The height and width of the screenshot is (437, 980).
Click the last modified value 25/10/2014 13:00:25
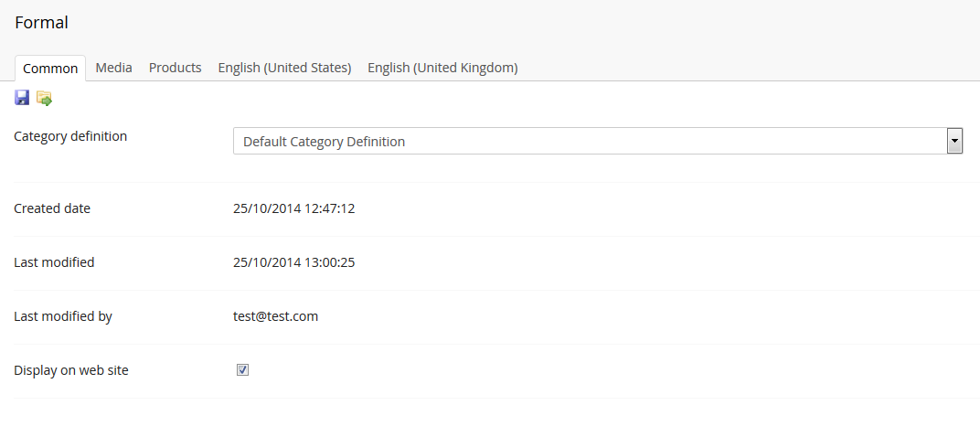click(x=293, y=262)
